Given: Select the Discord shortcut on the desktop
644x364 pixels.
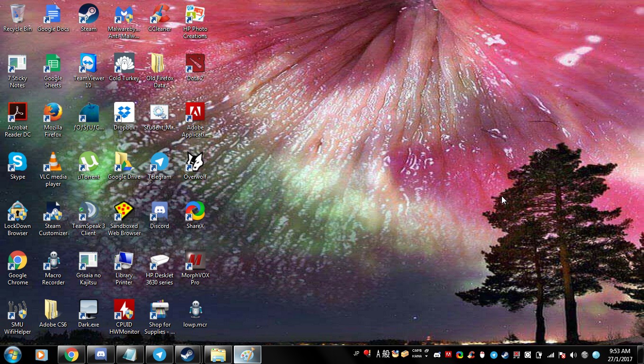Looking at the screenshot, I should pos(160,216).
